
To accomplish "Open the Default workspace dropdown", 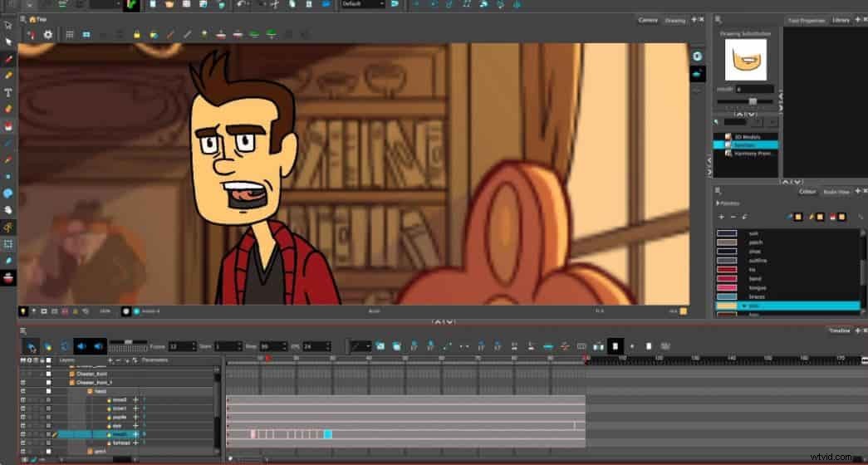I will (x=363, y=4).
